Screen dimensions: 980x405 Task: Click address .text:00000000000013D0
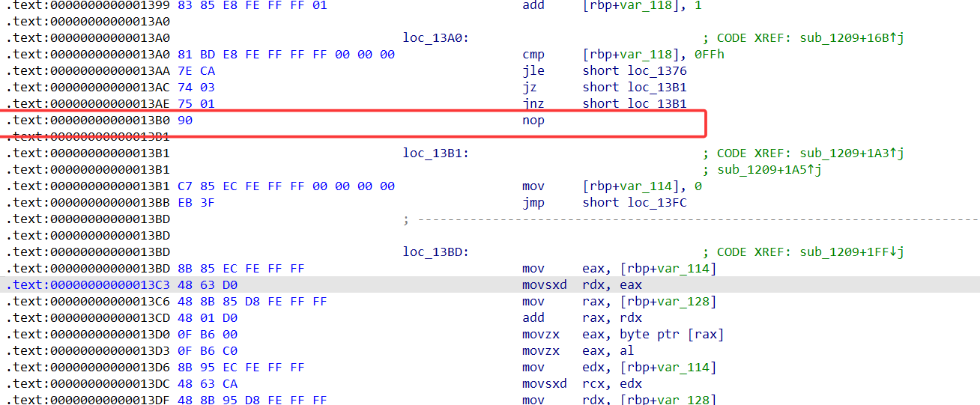[88, 334]
